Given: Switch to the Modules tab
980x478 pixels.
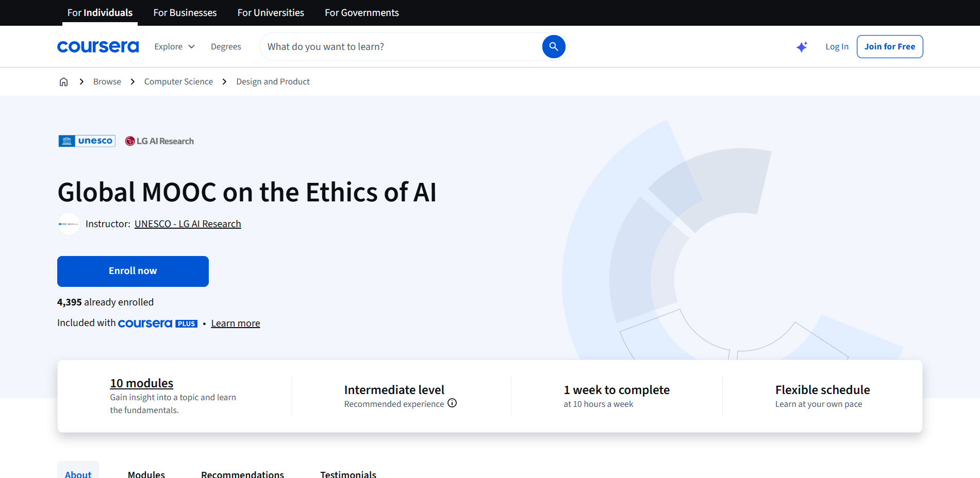Looking at the screenshot, I should click(x=146, y=474).
